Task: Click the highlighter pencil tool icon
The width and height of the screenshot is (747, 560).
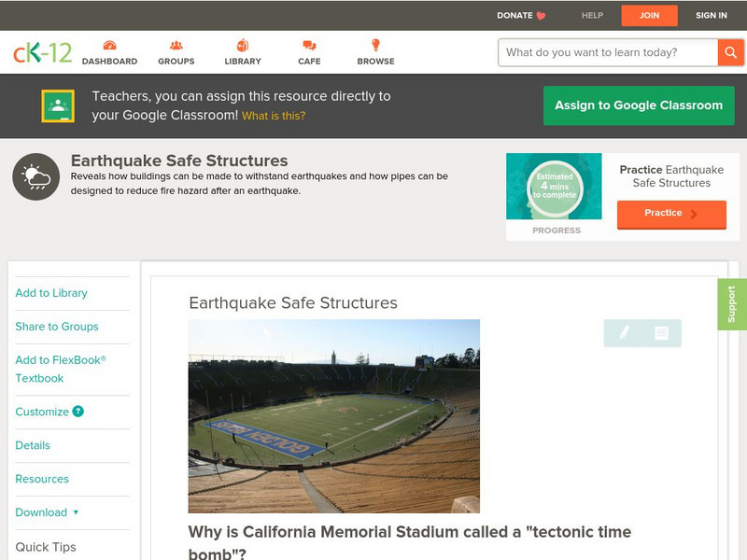Action: point(624,332)
